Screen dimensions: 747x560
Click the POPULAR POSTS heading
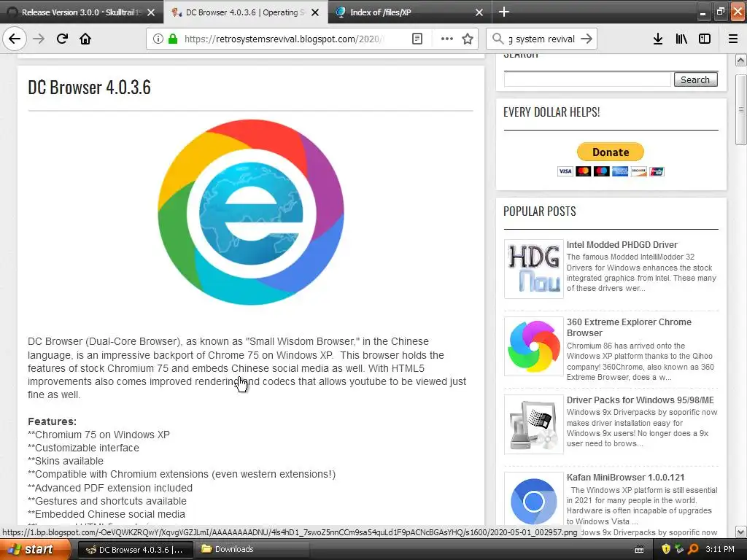tap(539, 211)
